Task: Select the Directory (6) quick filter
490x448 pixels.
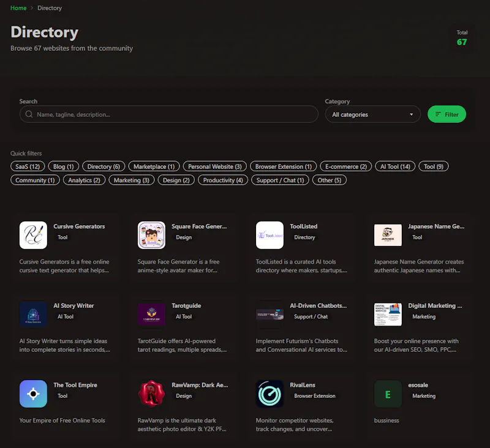Action: tap(104, 166)
